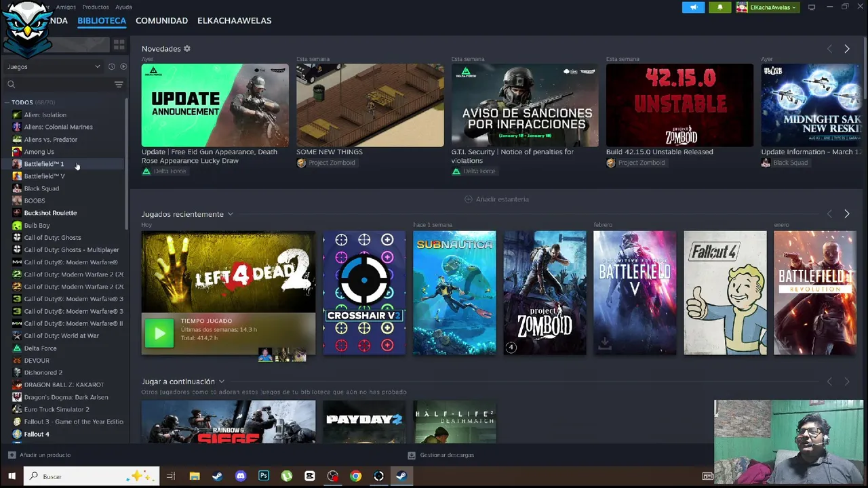The height and width of the screenshot is (488, 868).
Task: Open the Productos menu
Action: pos(96,7)
